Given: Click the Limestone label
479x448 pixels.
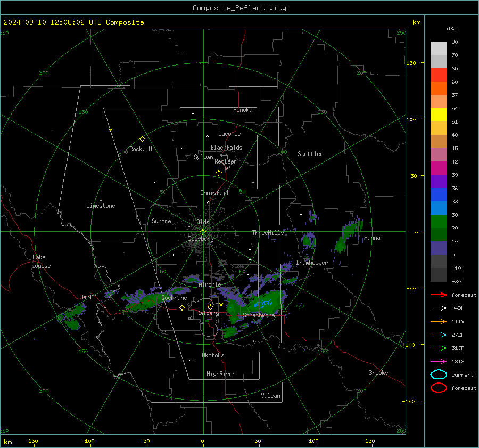Looking at the screenshot, I should pos(101,206).
